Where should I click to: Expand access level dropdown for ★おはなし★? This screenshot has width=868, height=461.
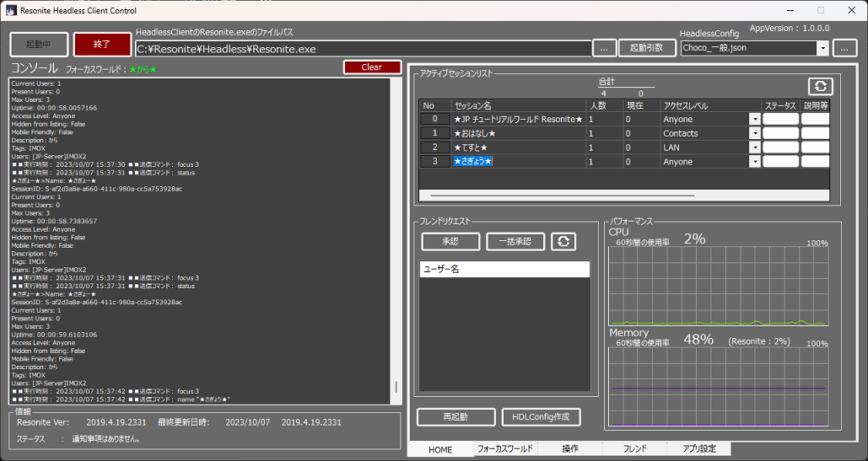click(754, 133)
